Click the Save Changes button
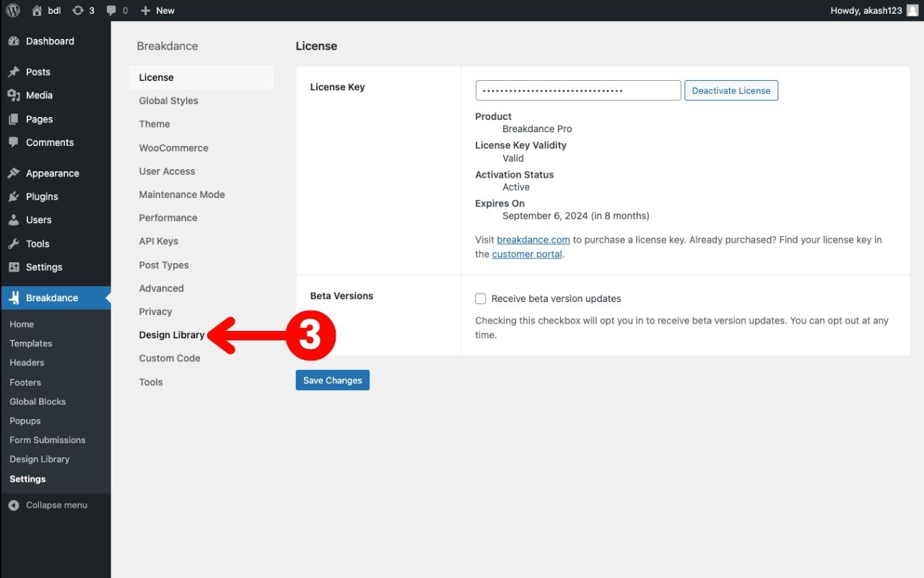This screenshot has width=924, height=578. coord(332,379)
